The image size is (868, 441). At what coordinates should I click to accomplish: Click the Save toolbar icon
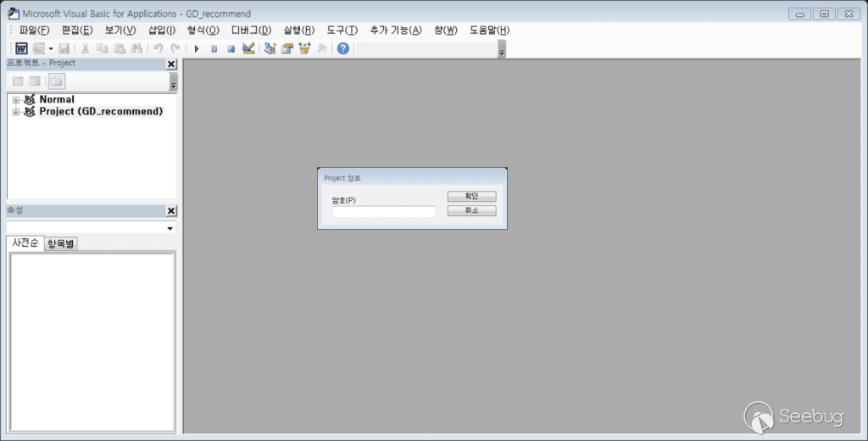tap(64, 48)
